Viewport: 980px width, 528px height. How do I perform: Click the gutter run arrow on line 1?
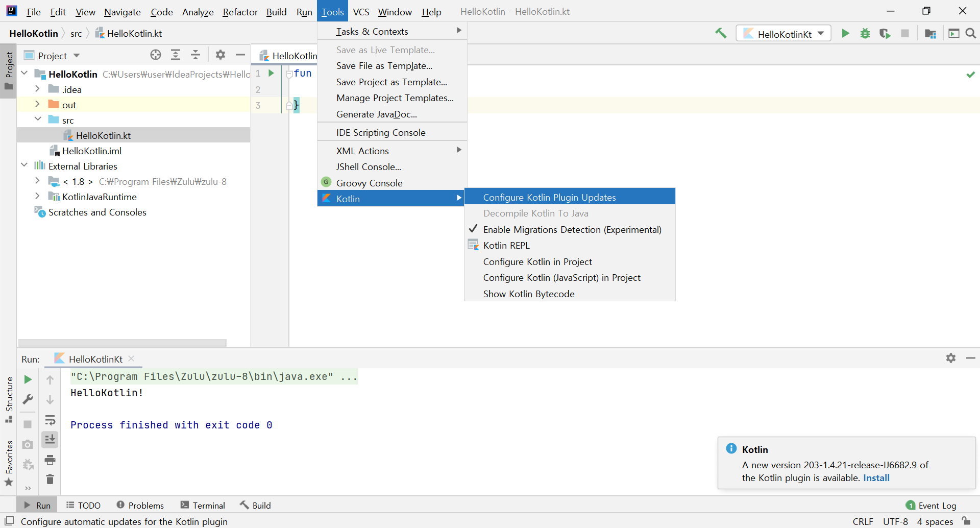point(272,73)
